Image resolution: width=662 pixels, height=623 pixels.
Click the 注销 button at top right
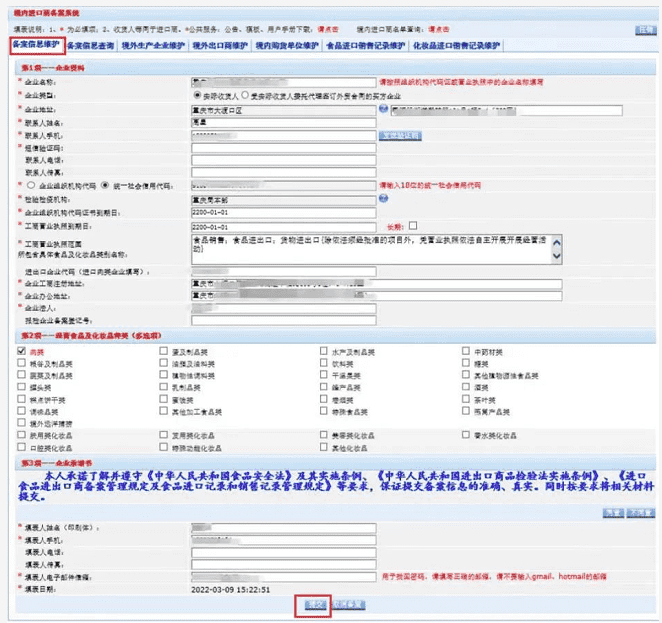[x=645, y=30]
